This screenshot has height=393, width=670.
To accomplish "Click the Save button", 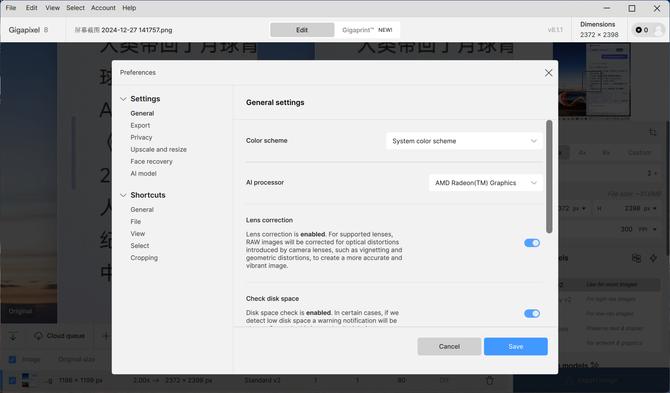I will (516, 346).
